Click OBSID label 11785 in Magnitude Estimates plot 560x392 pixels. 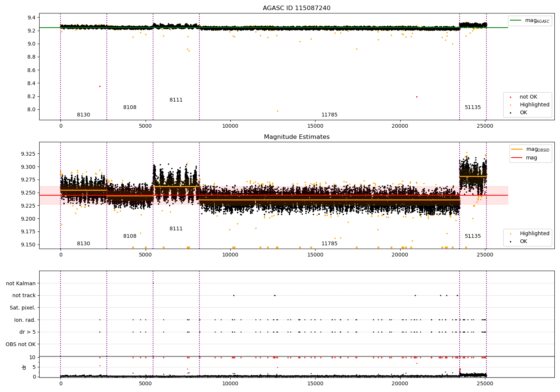pos(329,244)
